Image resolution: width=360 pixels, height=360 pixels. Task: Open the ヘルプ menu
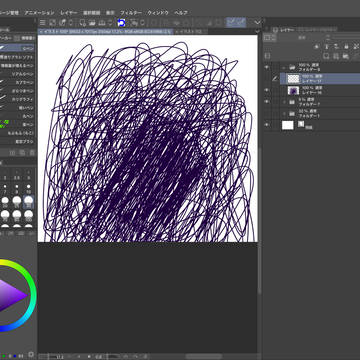pos(181,13)
